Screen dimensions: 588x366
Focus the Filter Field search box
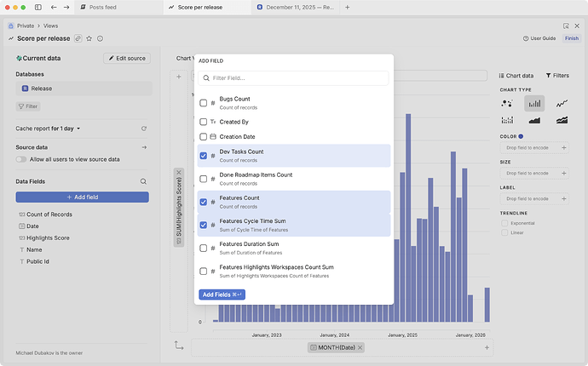tap(294, 78)
